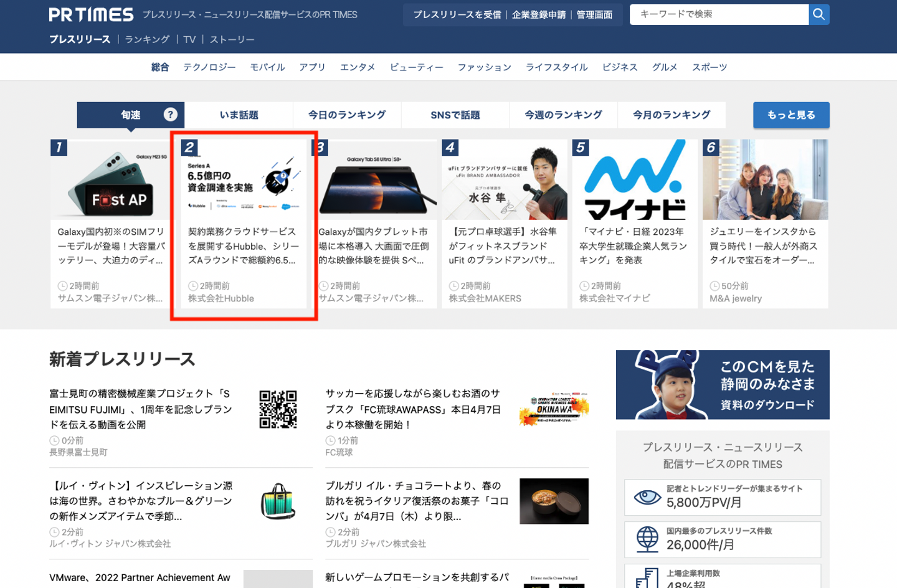The image size is (897, 588).
Task: Click the このCMを見た静岡のみなさま banner
Action: [723, 384]
